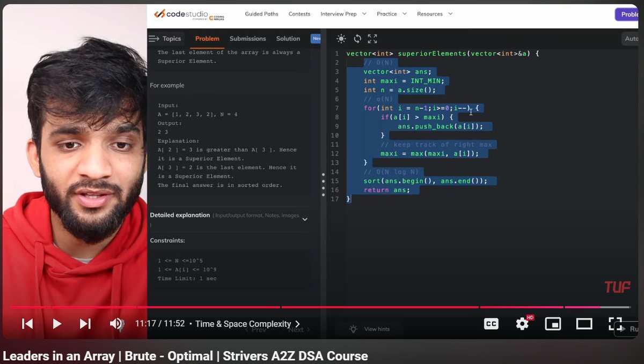Image resolution: width=644 pixels, height=364 pixels.
Task: Click the For example heading
Action: [167, 85]
